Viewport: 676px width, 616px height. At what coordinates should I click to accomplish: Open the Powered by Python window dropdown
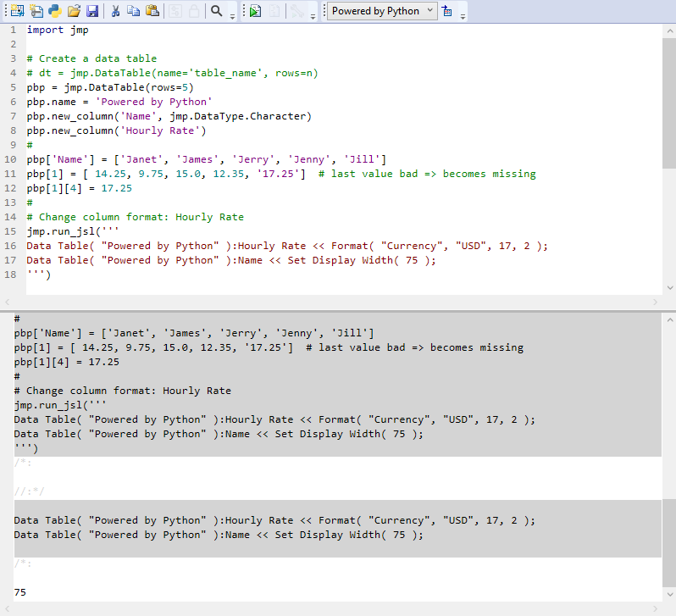tap(382, 11)
